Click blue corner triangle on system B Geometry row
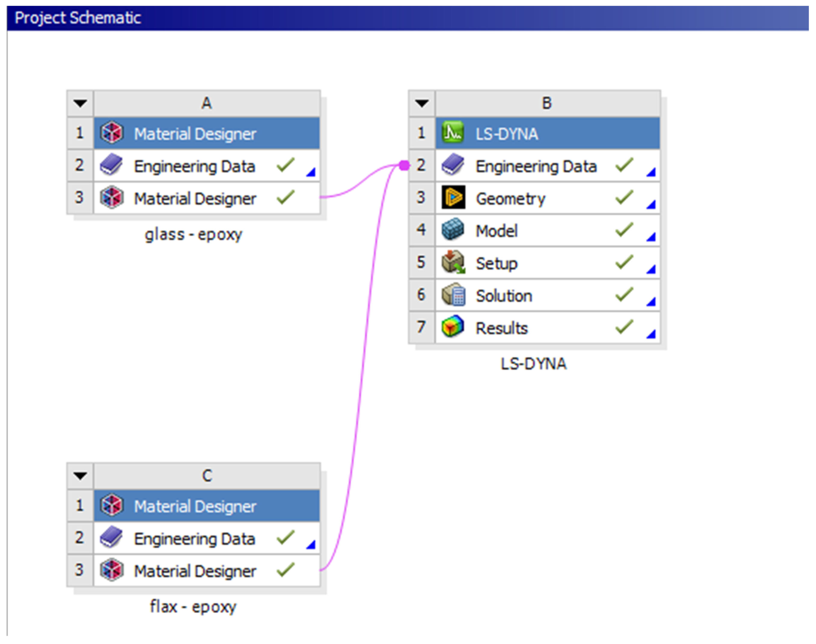This screenshot has height=644, width=816. tap(651, 205)
